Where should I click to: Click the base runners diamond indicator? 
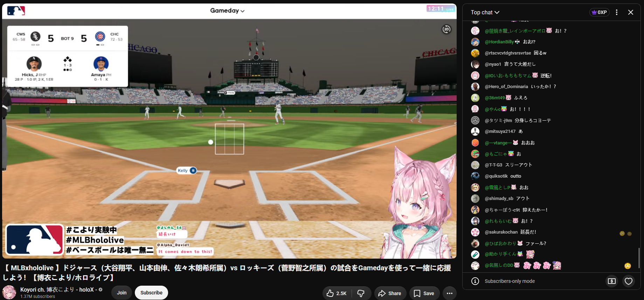point(68,59)
